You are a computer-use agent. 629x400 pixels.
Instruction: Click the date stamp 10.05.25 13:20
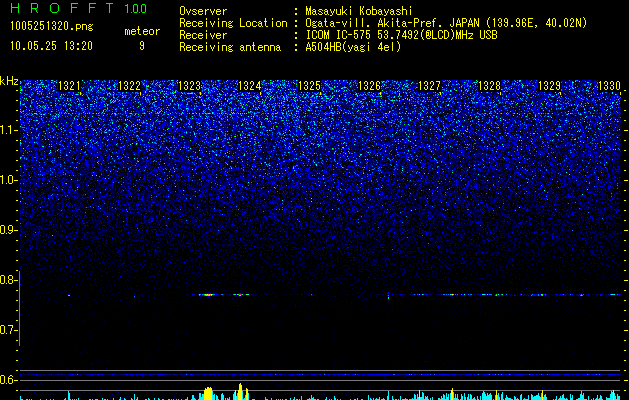pyautogui.click(x=51, y=46)
